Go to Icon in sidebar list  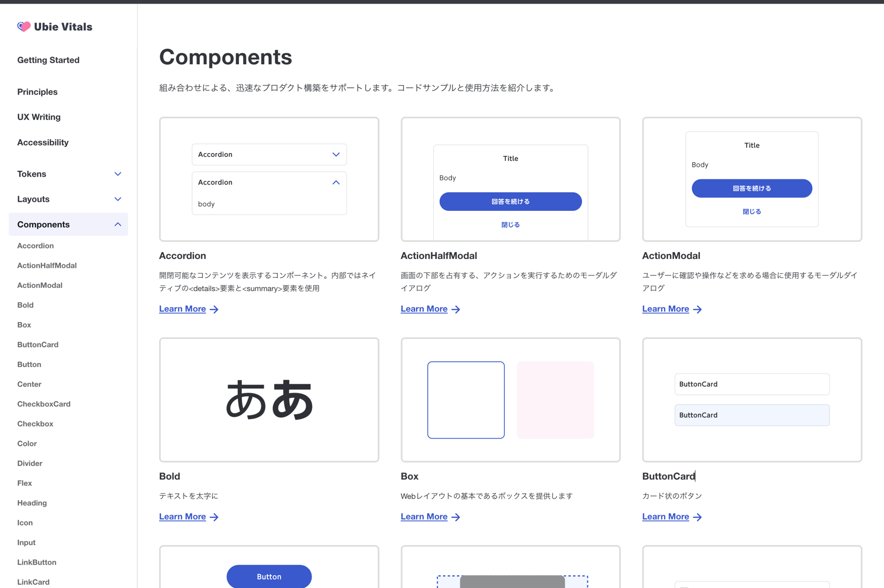(x=25, y=523)
